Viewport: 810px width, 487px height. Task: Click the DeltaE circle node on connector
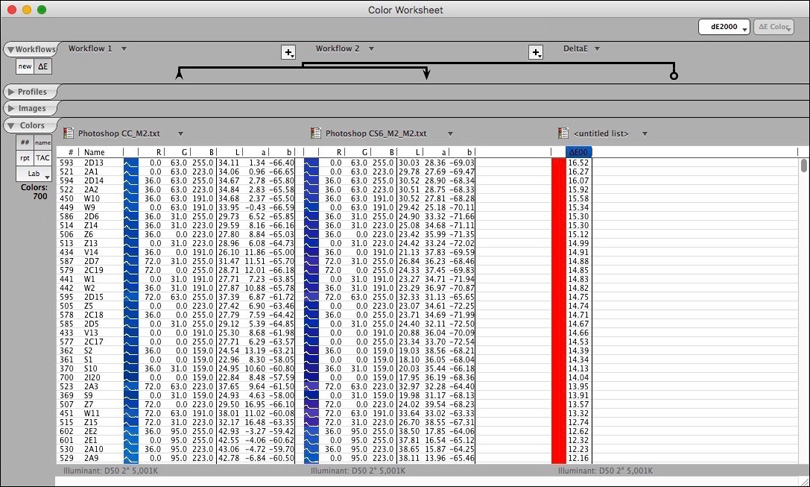(674, 76)
